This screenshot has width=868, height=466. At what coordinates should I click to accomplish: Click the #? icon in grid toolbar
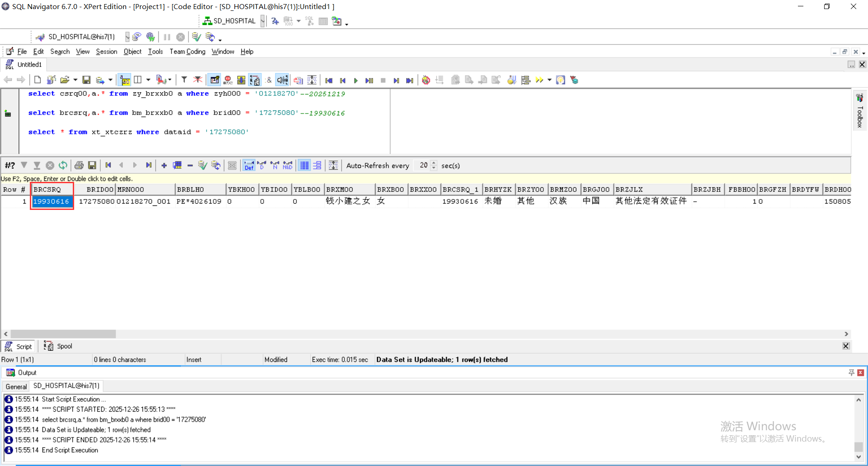(10, 166)
